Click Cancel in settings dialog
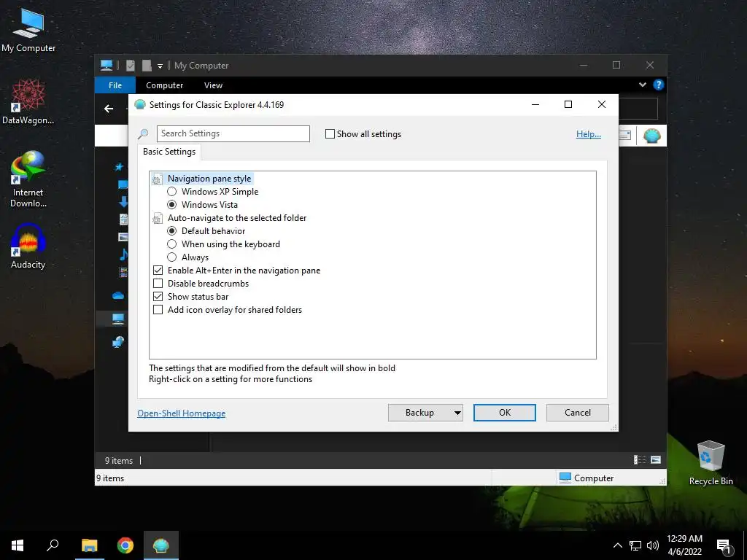Image resolution: width=747 pixels, height=560 pixels. coord(578,413)
